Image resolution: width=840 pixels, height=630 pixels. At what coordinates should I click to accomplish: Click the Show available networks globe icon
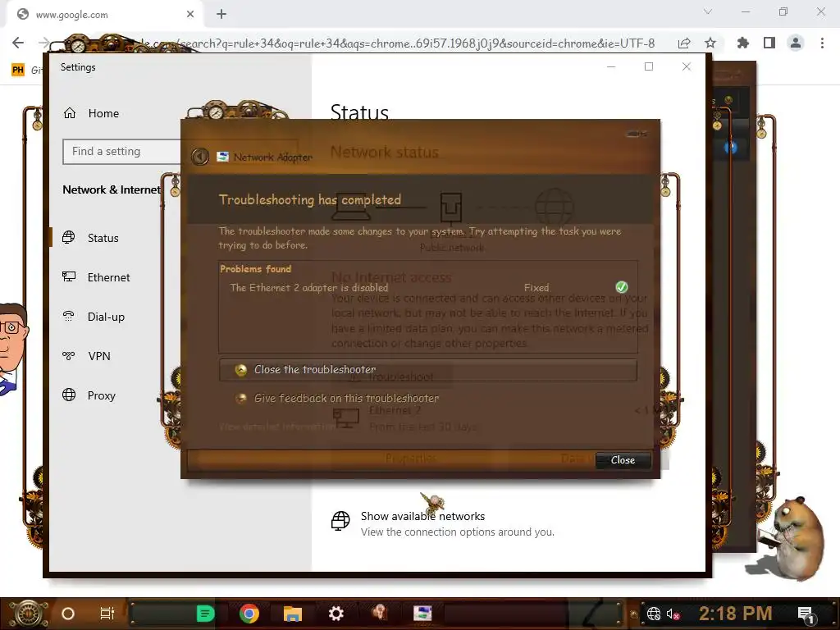(340, 521)
